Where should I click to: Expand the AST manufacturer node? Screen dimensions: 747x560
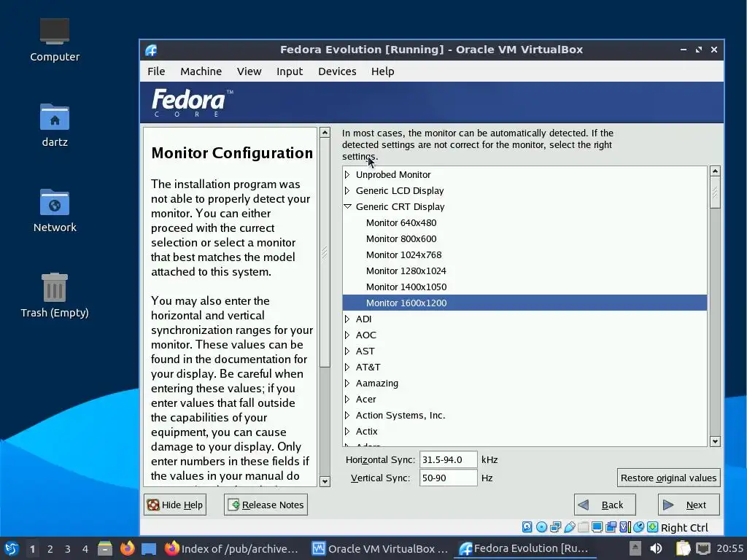[347, 351]
